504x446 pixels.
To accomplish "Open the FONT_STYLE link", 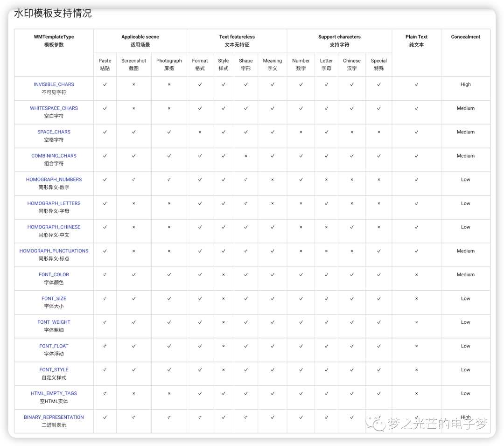I will 54,370.
